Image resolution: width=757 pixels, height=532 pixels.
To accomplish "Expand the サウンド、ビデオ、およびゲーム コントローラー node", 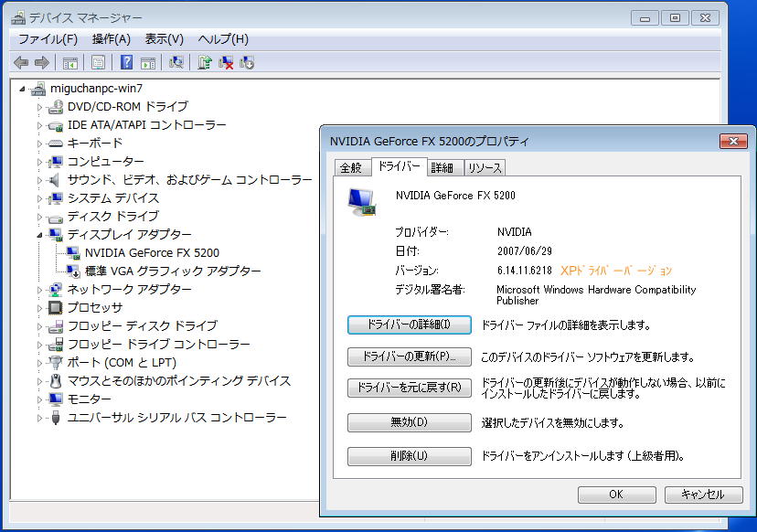I will pyautogui.click(x=39, y=180).
